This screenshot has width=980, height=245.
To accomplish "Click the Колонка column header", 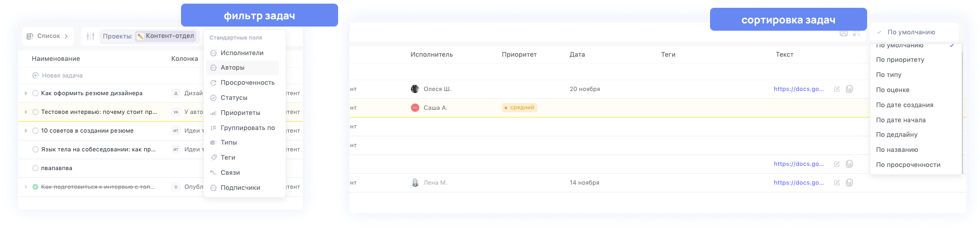I will (x=185, y=59).
